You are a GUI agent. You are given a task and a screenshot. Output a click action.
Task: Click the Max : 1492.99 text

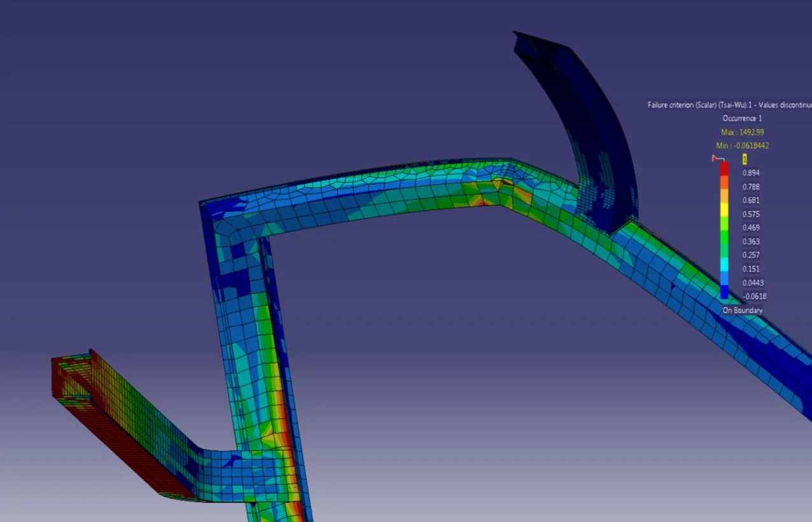pyautogui.click(x=743, y=132)
